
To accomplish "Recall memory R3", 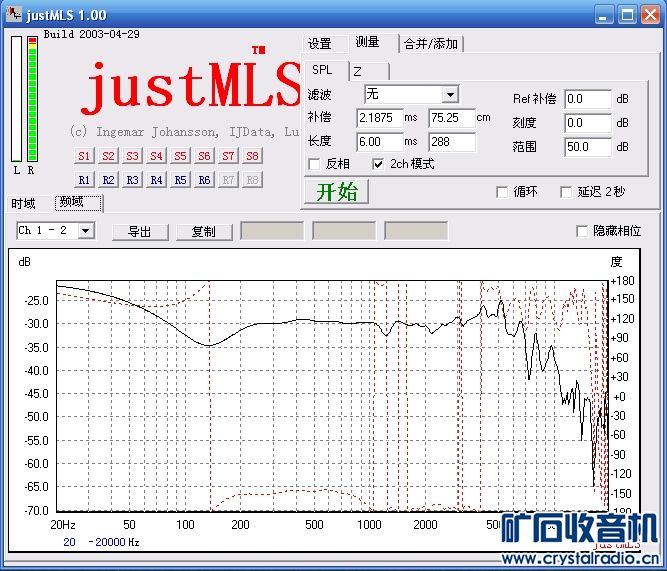I will (132, 180).
